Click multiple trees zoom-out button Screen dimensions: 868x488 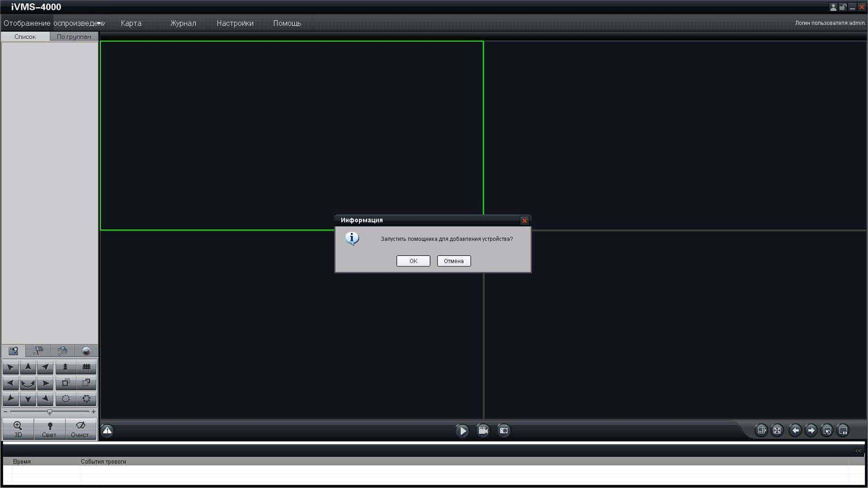pos(86,367)
